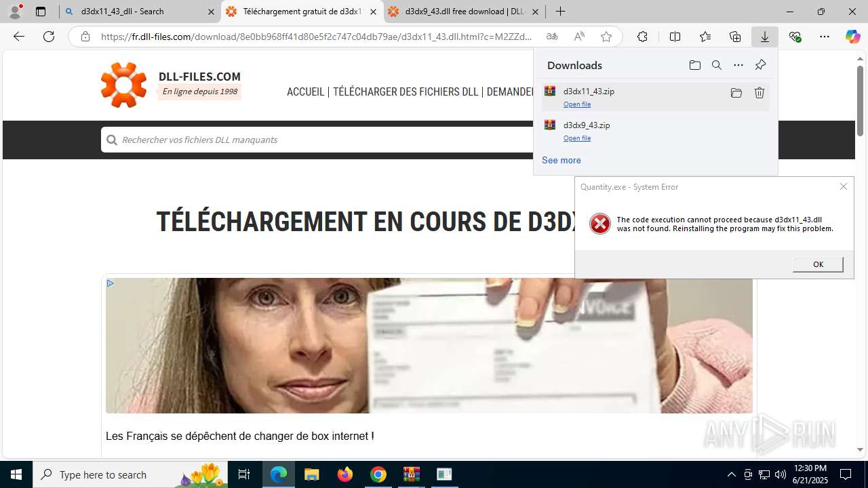Activate the Read aloud icon

coord(579,37)
